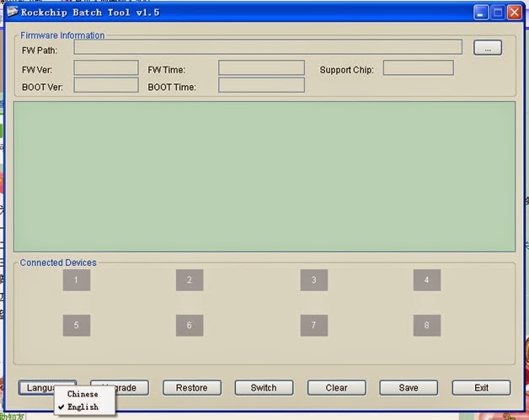
Task: Choose Chinese from the language menu
Action: coord(84,394)
